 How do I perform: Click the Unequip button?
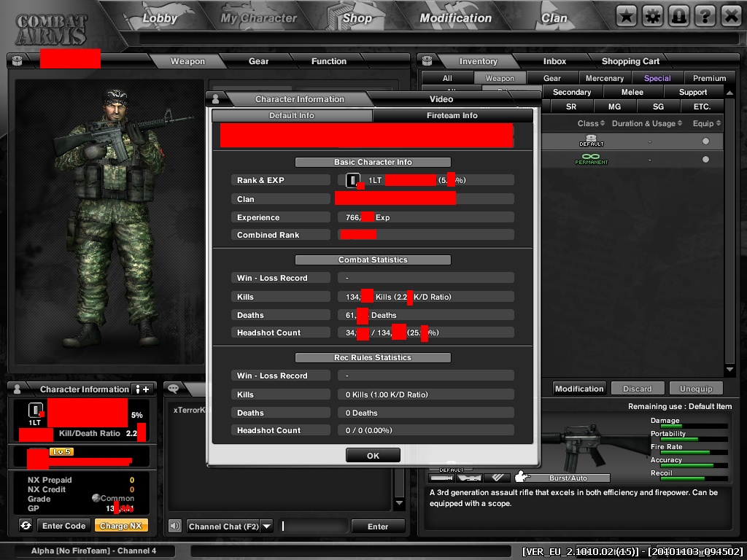[695, 389]
